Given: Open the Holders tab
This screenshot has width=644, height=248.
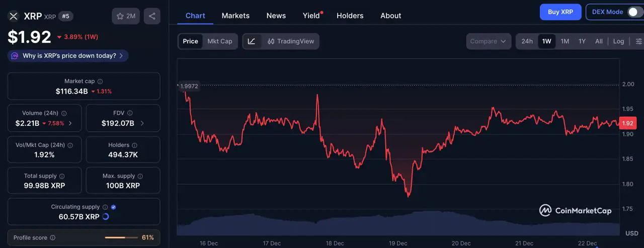Looking at the screenshot, I should pos(350,16).
